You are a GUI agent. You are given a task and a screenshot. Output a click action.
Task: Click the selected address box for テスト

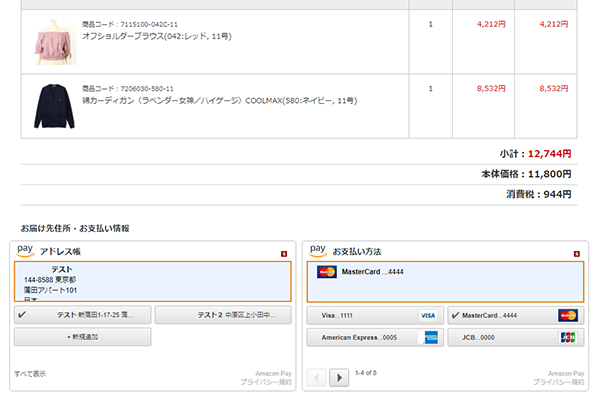point(152,281)
